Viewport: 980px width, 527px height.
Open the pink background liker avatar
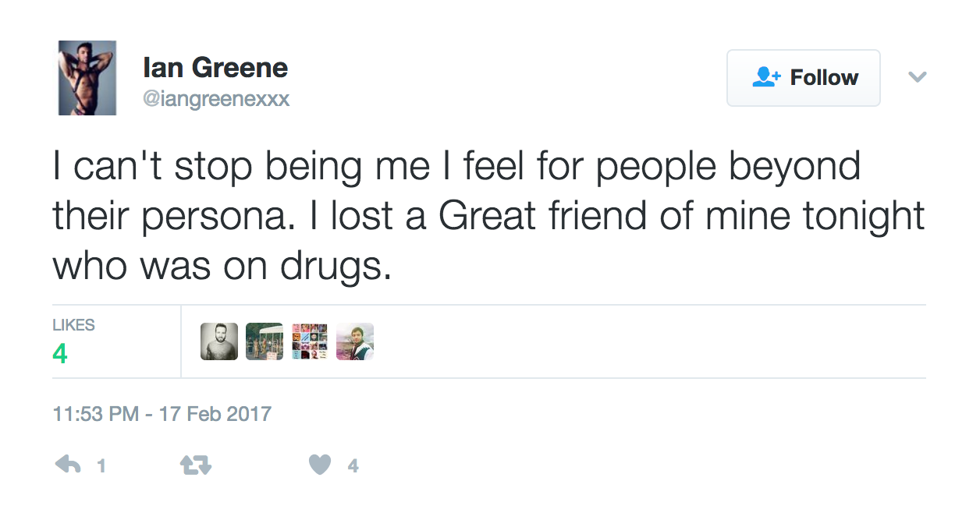(x=355, y=341)
